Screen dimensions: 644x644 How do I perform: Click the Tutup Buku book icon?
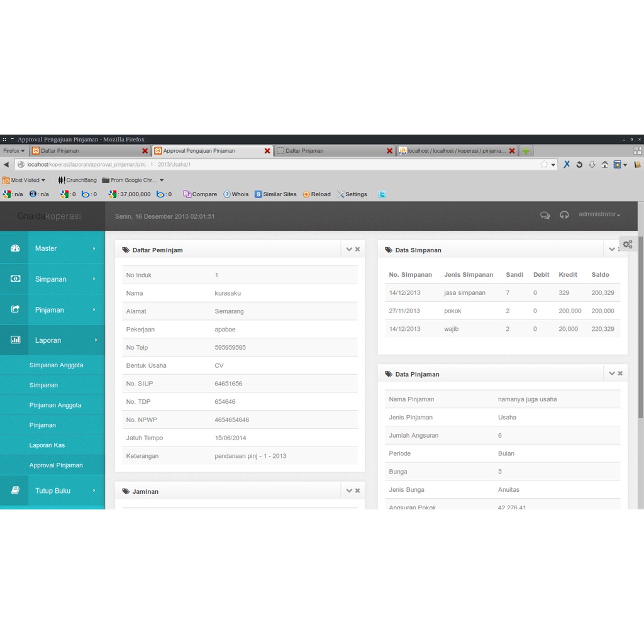coord(15,491)
